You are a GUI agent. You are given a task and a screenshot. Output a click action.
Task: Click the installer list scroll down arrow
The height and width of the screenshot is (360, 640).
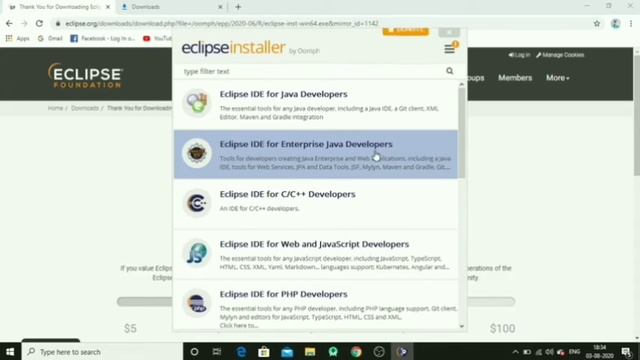462,326
